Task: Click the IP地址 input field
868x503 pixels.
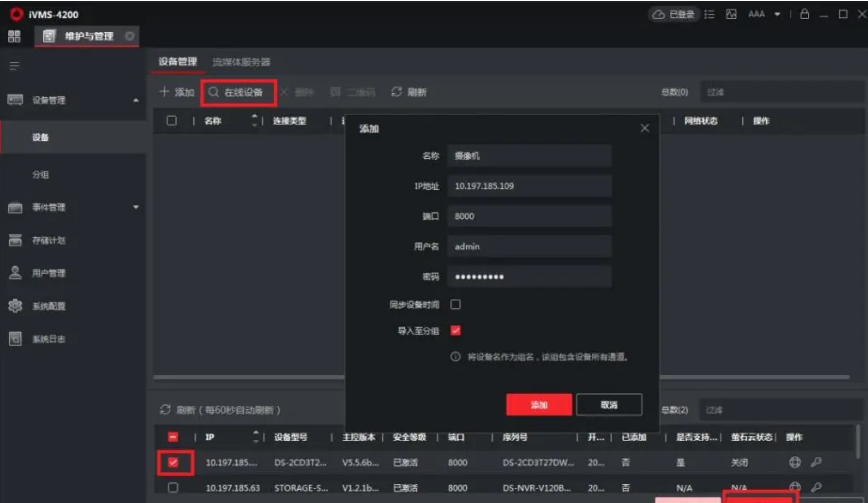Action: pos(528,186)
